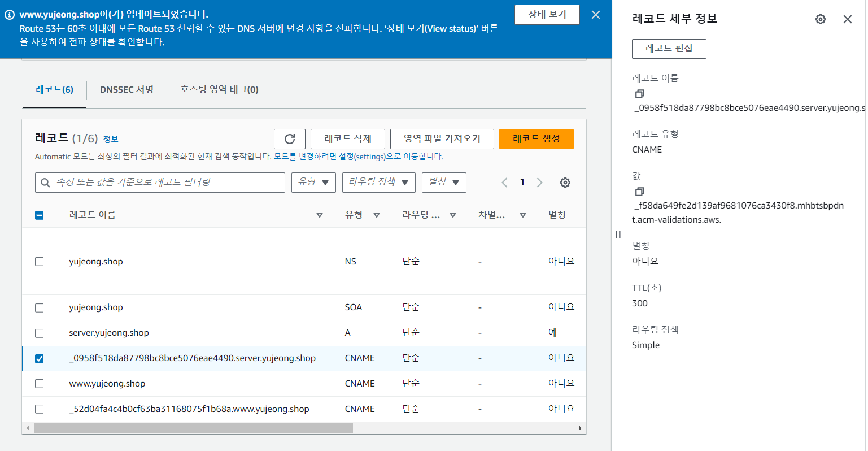Screen dimensions: 868x451
Task: Click Simple routing policy value
Action: click(x=646, y=345)
